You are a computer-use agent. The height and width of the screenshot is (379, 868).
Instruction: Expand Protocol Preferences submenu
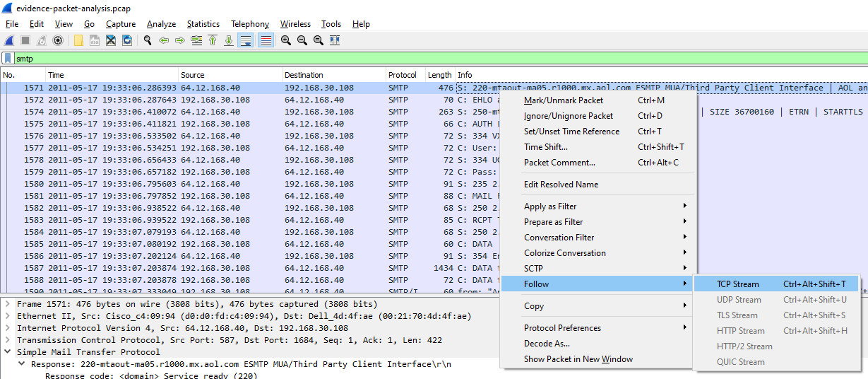click(x=598, y=328)
